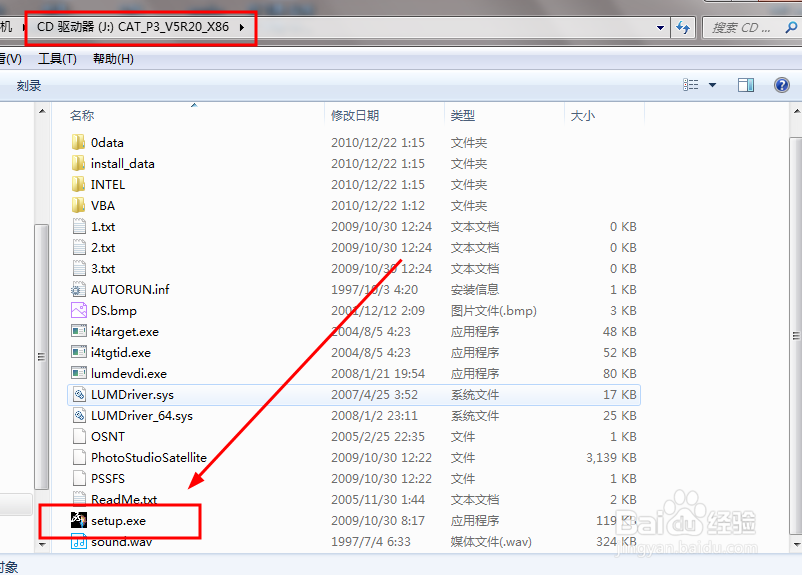
Task: Open the view options dropdown arrow
Action: click(712, 85)
